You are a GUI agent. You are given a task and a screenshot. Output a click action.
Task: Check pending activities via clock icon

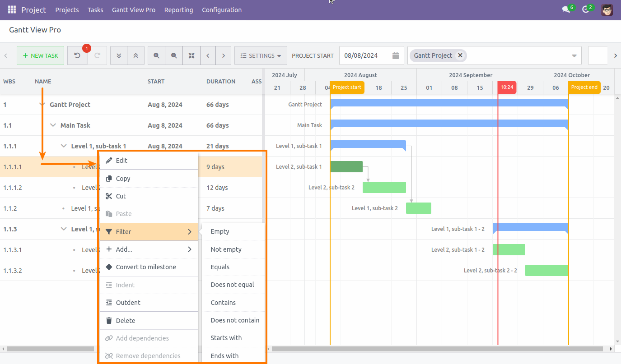[x=587, y=9]
